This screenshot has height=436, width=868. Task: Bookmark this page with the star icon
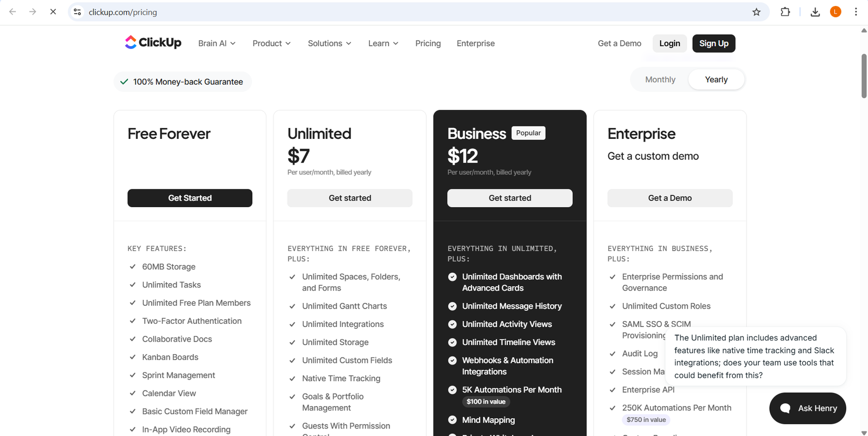coord(756,12)
